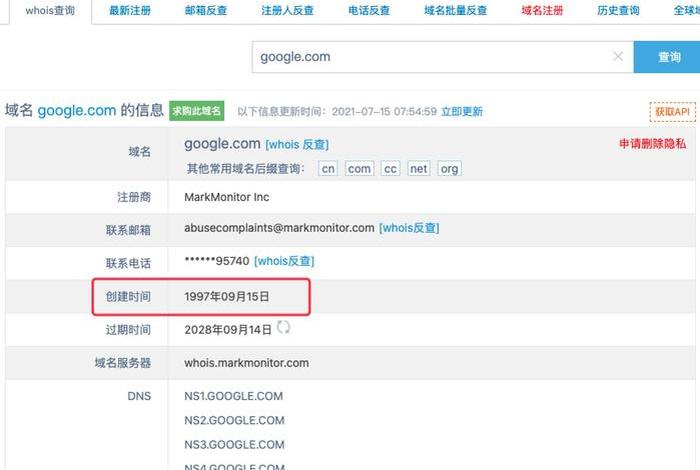Open the 获取API button
Screen dimensions: 700x470
click(x=672, y=112)
